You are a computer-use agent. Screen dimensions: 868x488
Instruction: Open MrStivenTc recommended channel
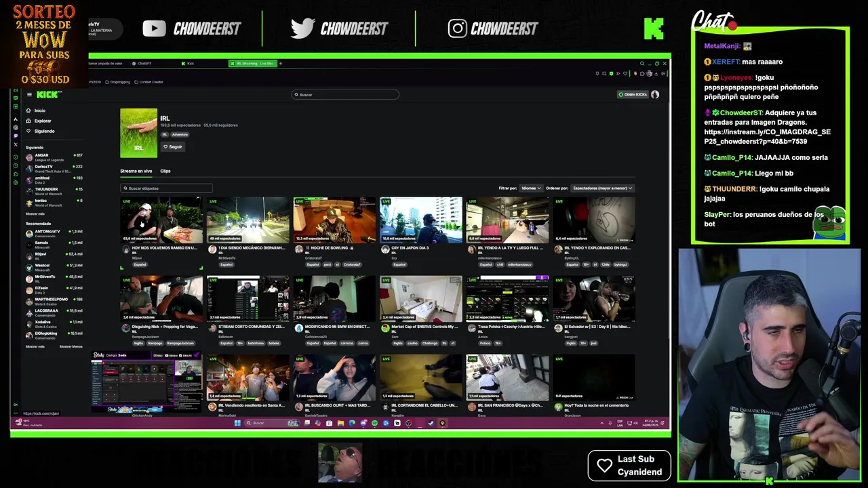(x=54, y=279)
